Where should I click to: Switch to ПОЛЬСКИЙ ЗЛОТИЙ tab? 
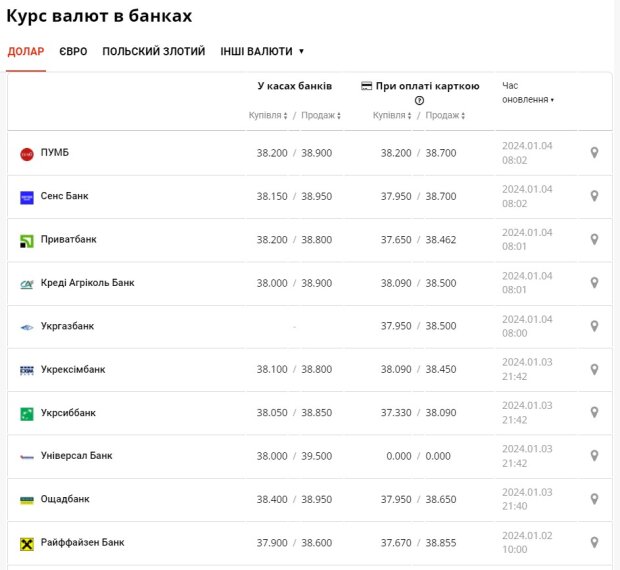point(154,51)
